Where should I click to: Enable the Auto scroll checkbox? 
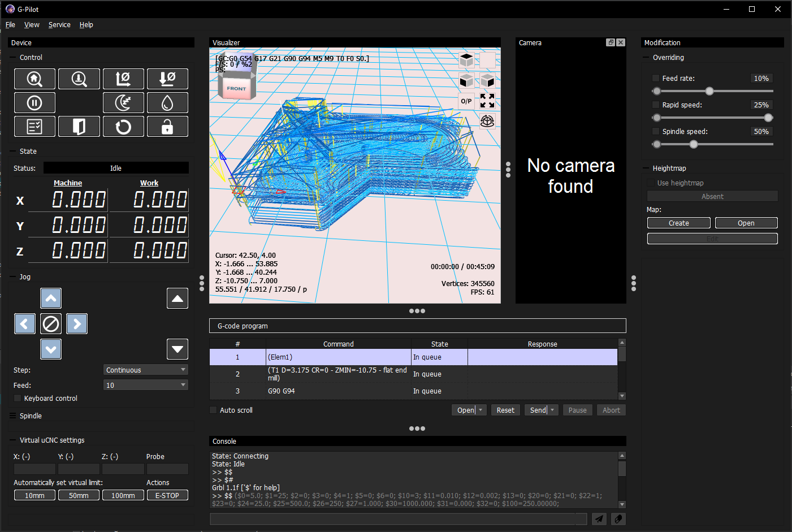[x=213, y=410]
